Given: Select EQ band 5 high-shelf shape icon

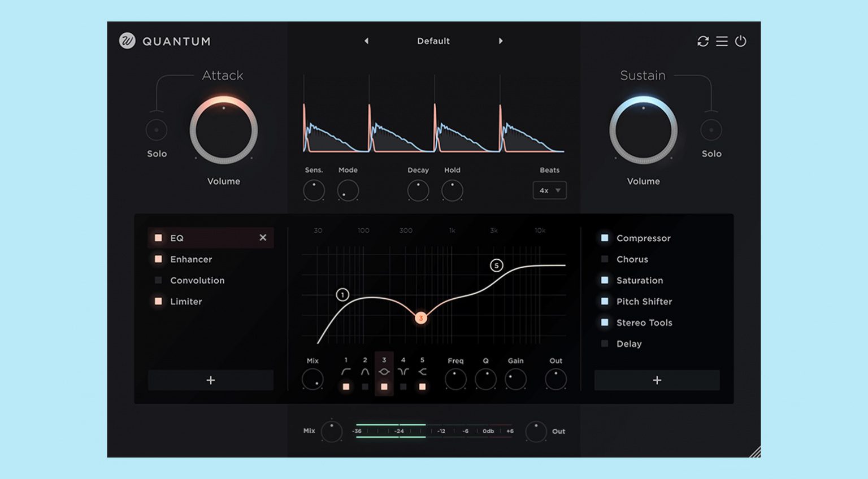Looking at the screenshot, I should point(422,372).
